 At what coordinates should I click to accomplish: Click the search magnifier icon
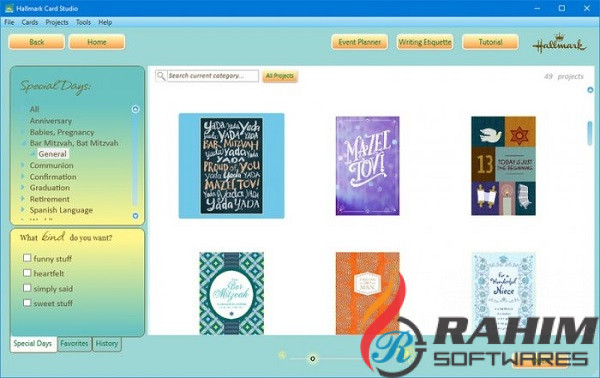pyautogui.click(x=161, y=76)
